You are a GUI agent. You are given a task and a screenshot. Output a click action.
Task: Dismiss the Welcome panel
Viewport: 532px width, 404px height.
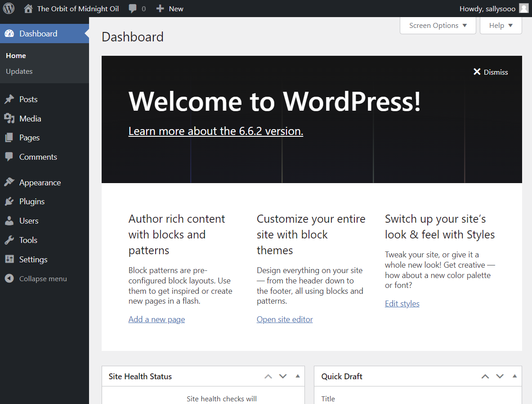point(491,72)
